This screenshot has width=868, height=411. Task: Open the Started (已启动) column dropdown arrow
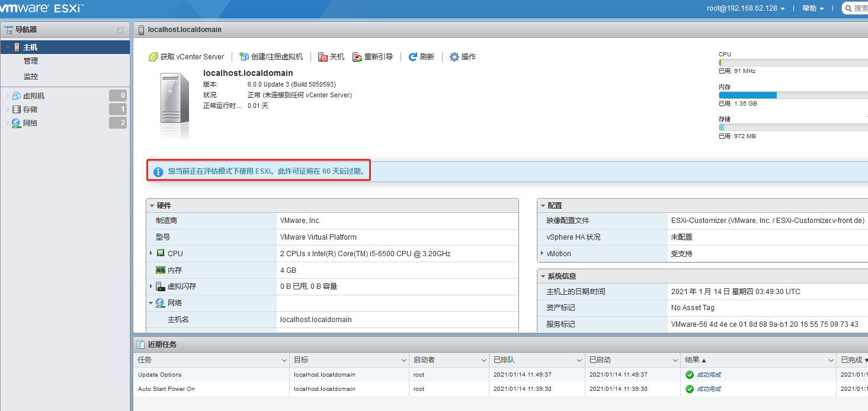[675, 361]
